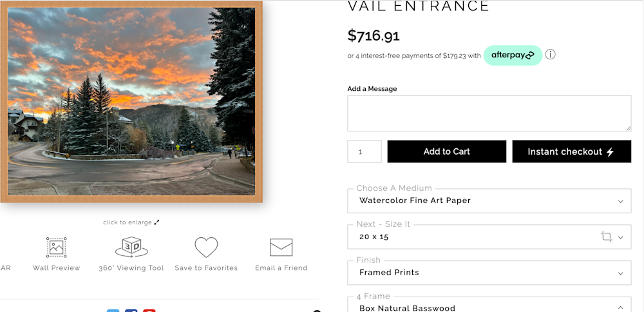Click the Add to Cart button

point(446,151)
